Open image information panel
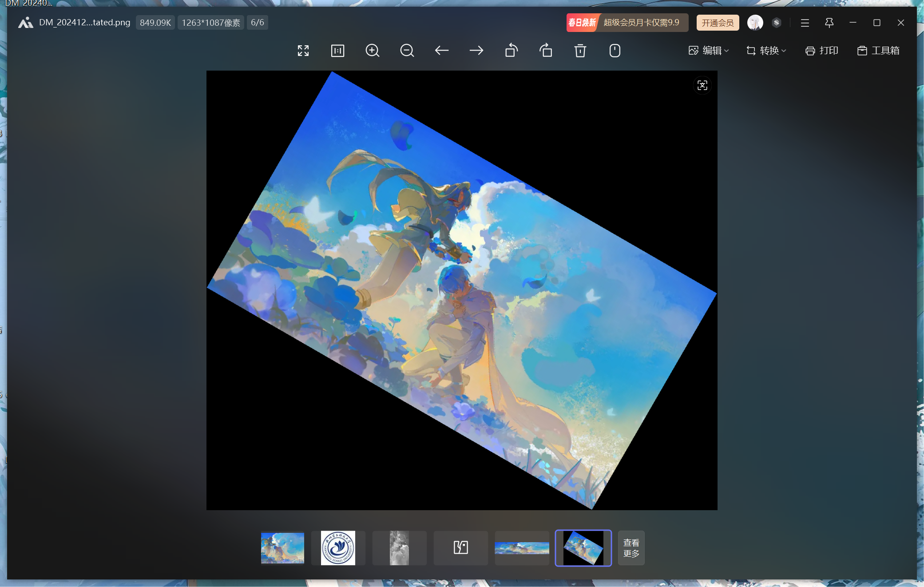Image resolution: width=924 pixels, height=587 pixels. (615, 51)
